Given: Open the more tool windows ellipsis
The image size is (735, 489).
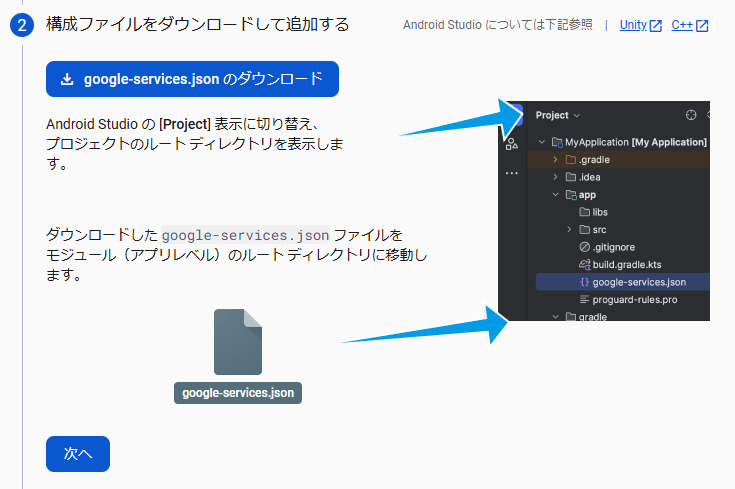Looking at the screenshot, I should 512,173.
